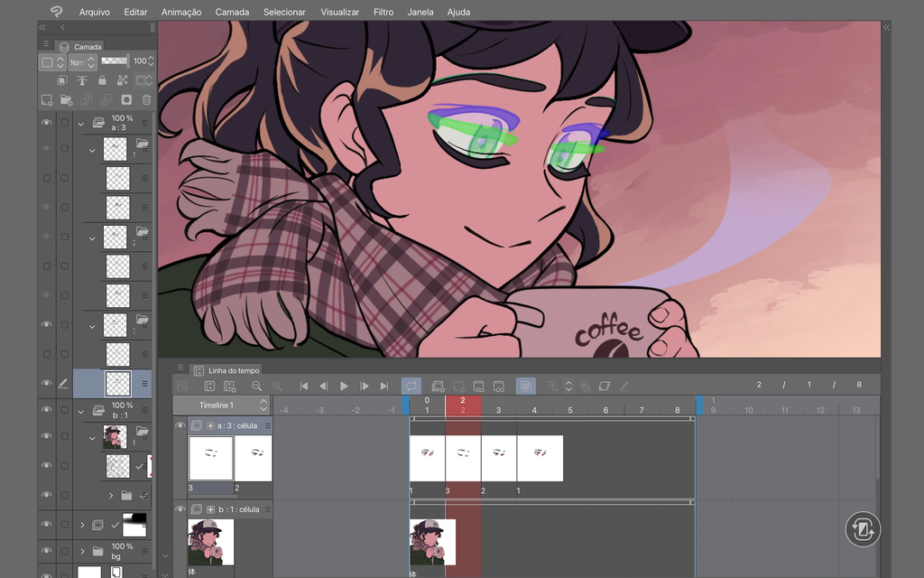Click the Lock Layer padlock icon
This screenshot has height=578, width=924.
[103, 80]
